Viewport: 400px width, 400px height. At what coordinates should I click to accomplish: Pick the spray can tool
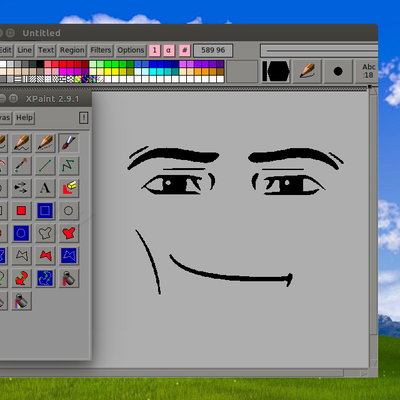pos(69,278)
